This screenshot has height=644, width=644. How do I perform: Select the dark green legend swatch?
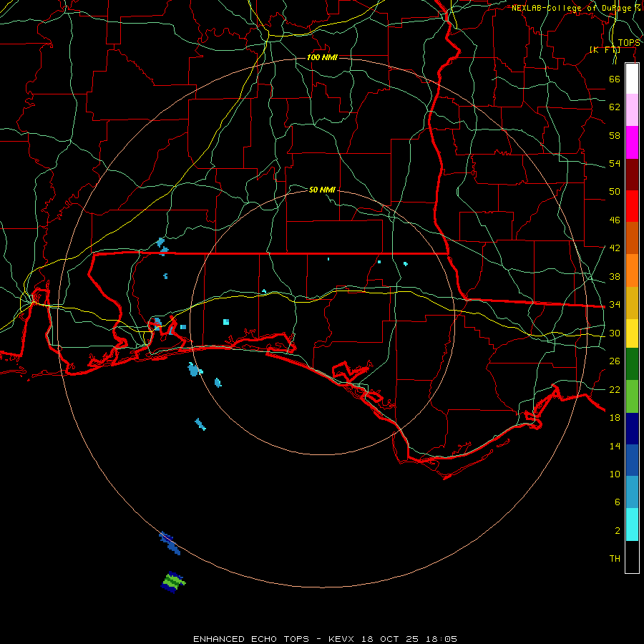[x=632, y=364]
